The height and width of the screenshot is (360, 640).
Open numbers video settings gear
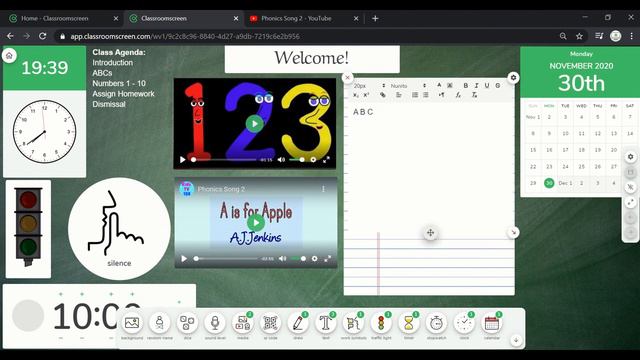[313, 160]
